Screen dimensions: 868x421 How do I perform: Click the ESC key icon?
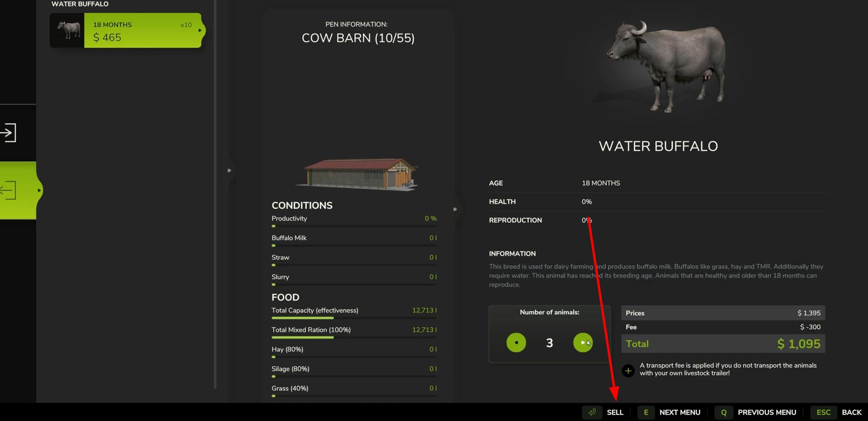point(823,412)
